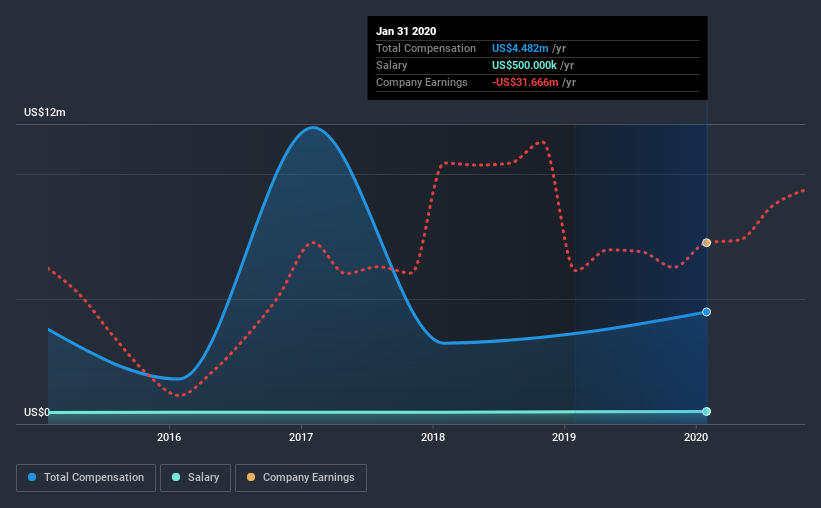
Task: Click the Salary label in tooltip
Action: (x=392, y=65)
